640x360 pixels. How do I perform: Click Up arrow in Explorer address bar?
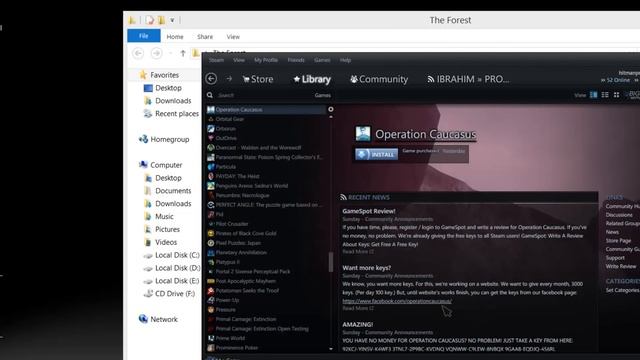coord(183,53)
